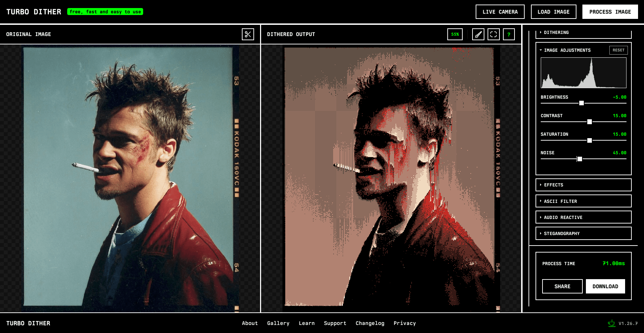Screen dimensions: 644x333
Task: Open the Gallery page in footer
Action: [278, 323]
